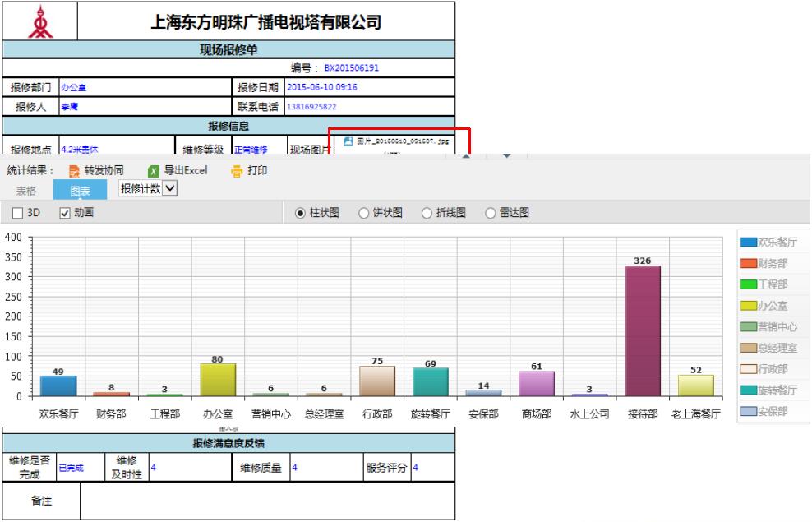The image size is (812, 522).
Task: Select the 折线图 line chart option
Action: pos(427,213)
